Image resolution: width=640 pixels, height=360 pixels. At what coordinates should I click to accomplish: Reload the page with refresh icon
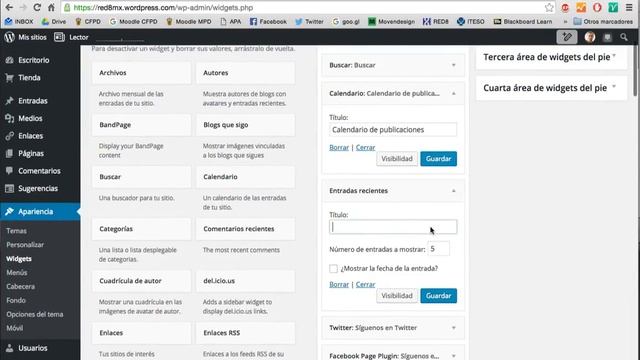pos(37,7)
